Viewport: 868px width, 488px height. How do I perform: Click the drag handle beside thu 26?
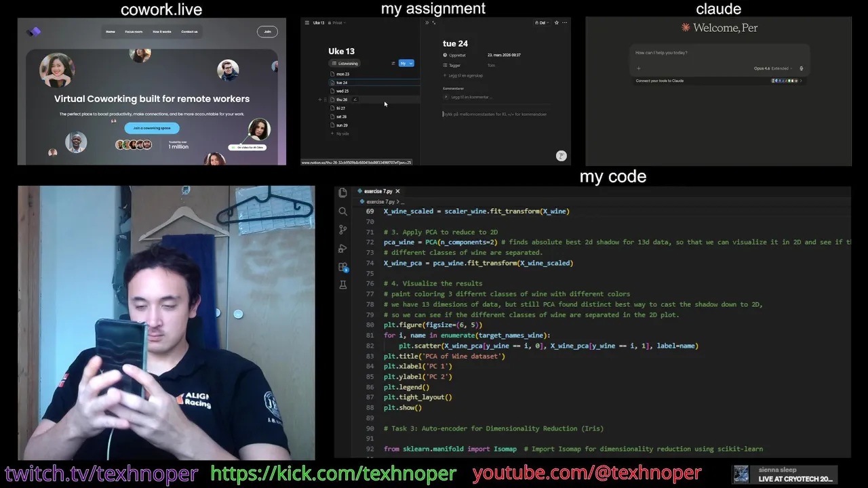click(325, 100)
